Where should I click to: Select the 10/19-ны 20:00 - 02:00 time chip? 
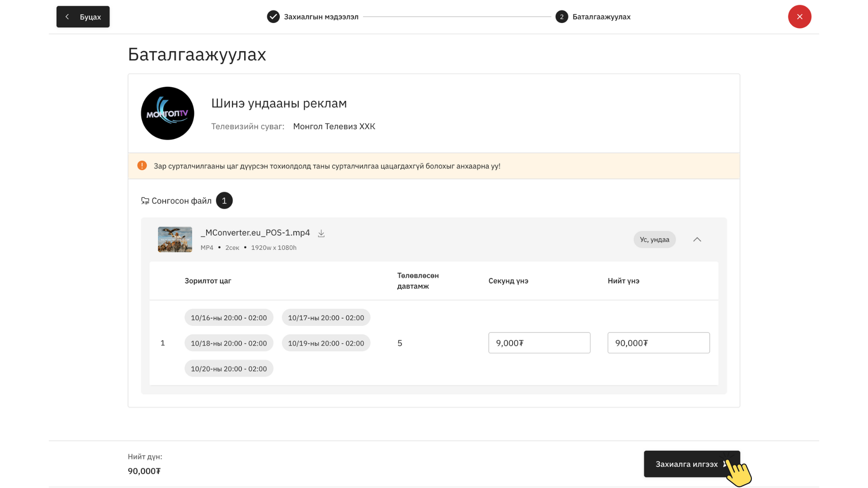pyautogui.click(x=326, y=343)
